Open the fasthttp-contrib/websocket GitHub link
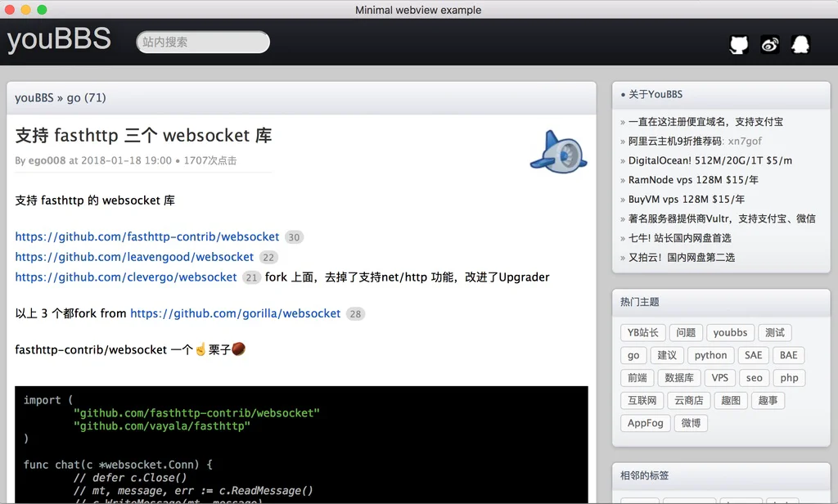Image resolution: width=838 pixels, height=504 pixels. pos(147,237)
